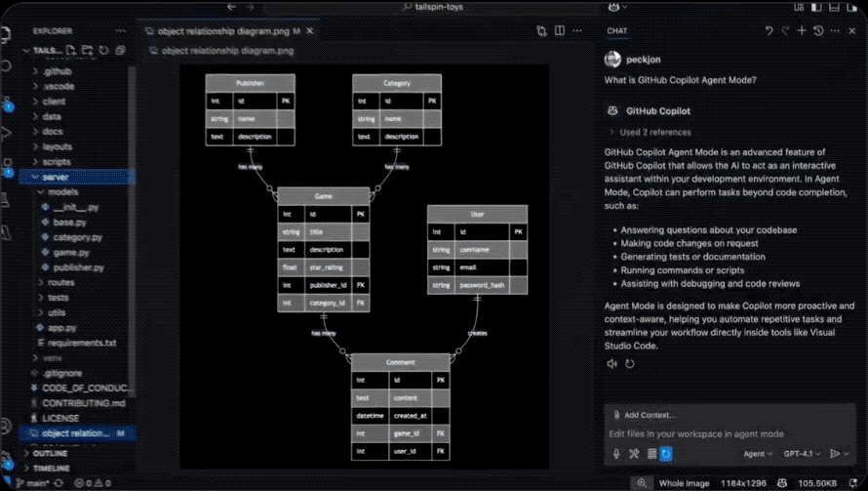Undo last chat request
This screenshot has height=491, width=868.
click(x=769, y=31)
